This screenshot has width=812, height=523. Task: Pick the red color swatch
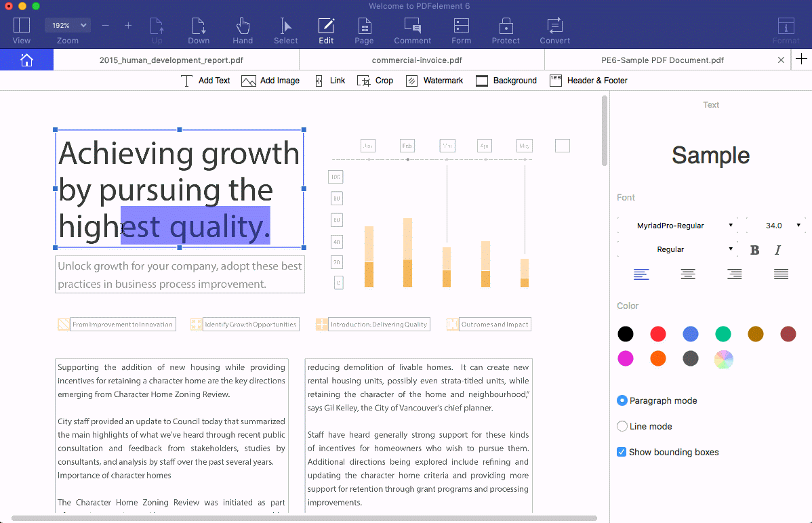point(658,334)
